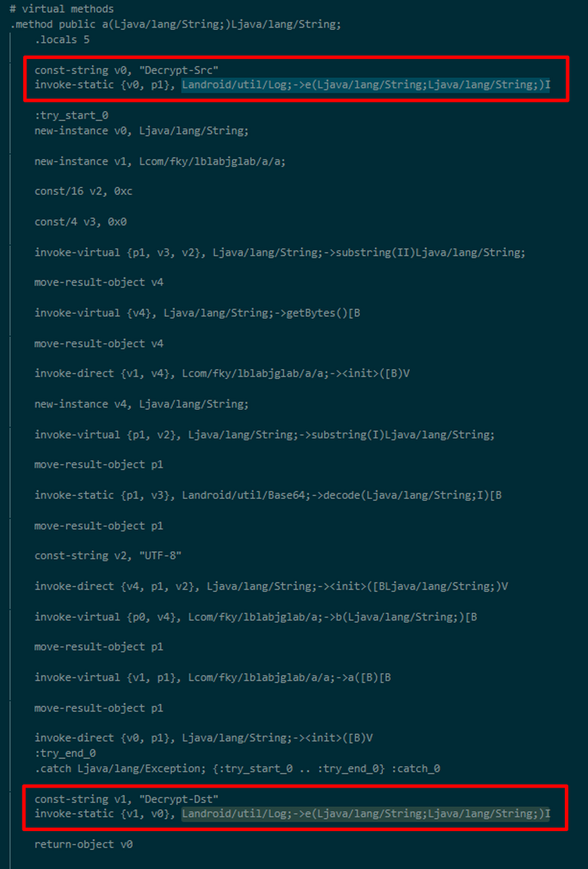Click the ":try_end_0" label
The height and width of the screenshot is (869, 588).
coord(65,753)
